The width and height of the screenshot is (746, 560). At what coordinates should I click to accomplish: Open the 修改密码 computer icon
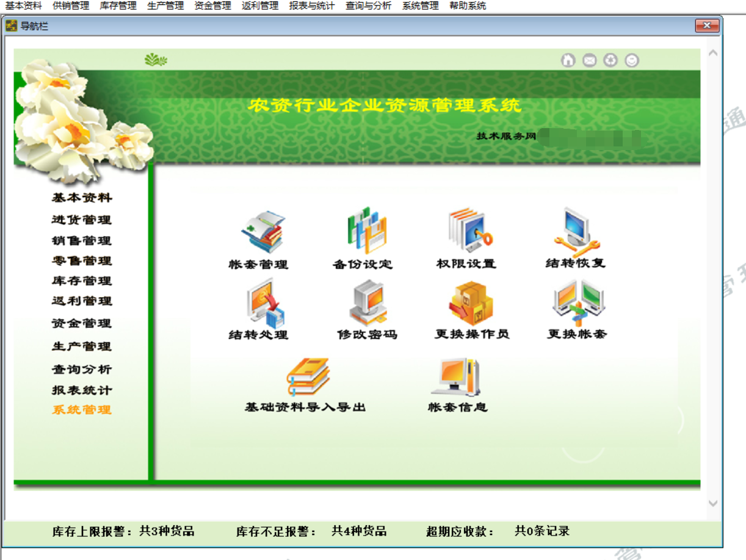point(368,303)
